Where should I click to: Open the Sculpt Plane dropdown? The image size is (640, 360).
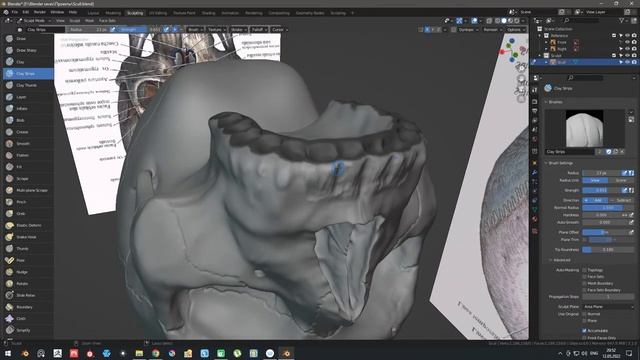[609, 307]
